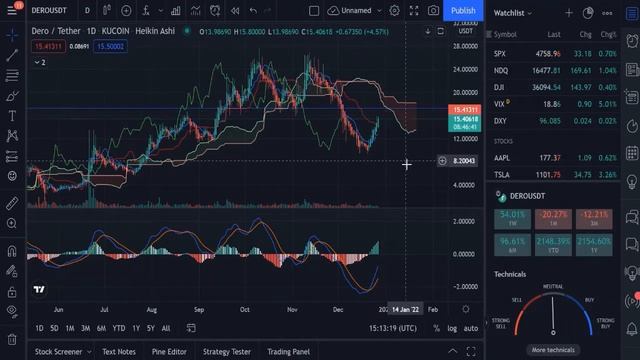The height and width of the screenshot is (360, 640).
Task: Open watchlist advanced view pie icon
Action: coord(588,13)
